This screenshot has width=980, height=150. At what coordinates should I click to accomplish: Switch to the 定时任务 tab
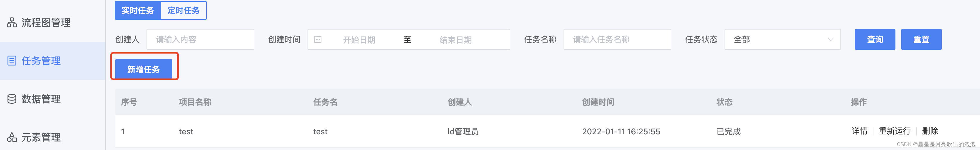184,10
